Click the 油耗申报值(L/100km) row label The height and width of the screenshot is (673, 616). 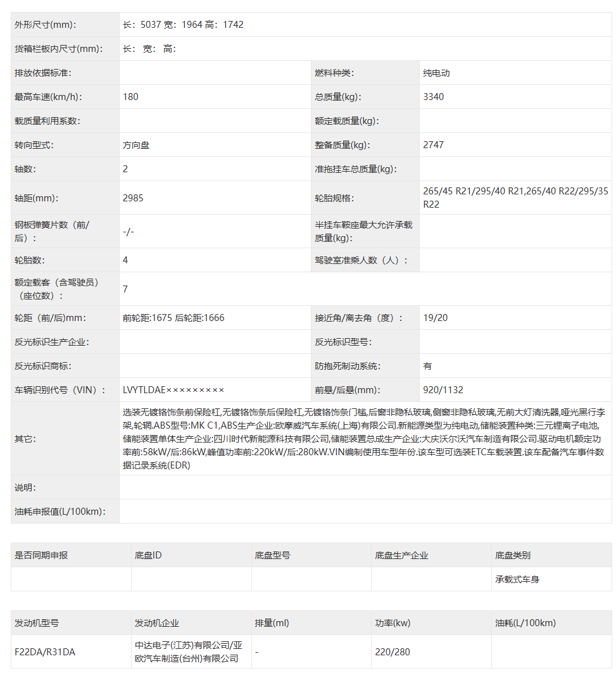60,512
